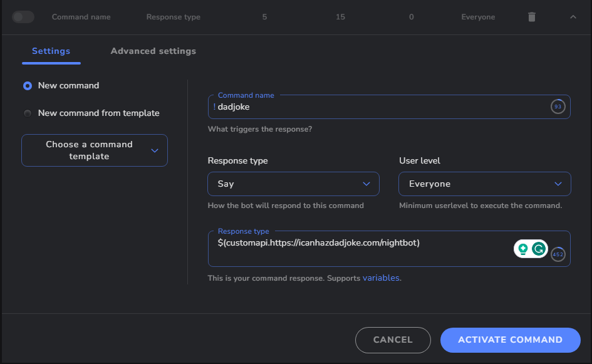Viewport: 592px width, 364px height.
Task: Delete the command using the trash icon
Action: click(x=531, y=17)
